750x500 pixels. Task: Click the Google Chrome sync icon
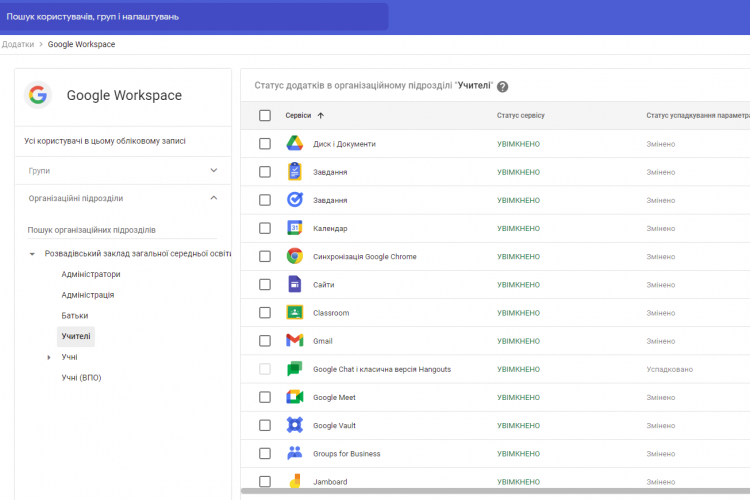tap(295, 256)
